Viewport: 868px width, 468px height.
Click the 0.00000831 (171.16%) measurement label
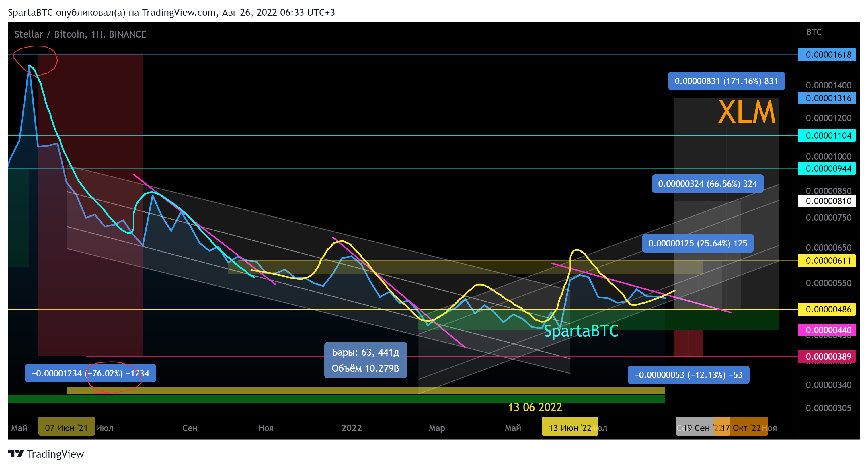726,81
